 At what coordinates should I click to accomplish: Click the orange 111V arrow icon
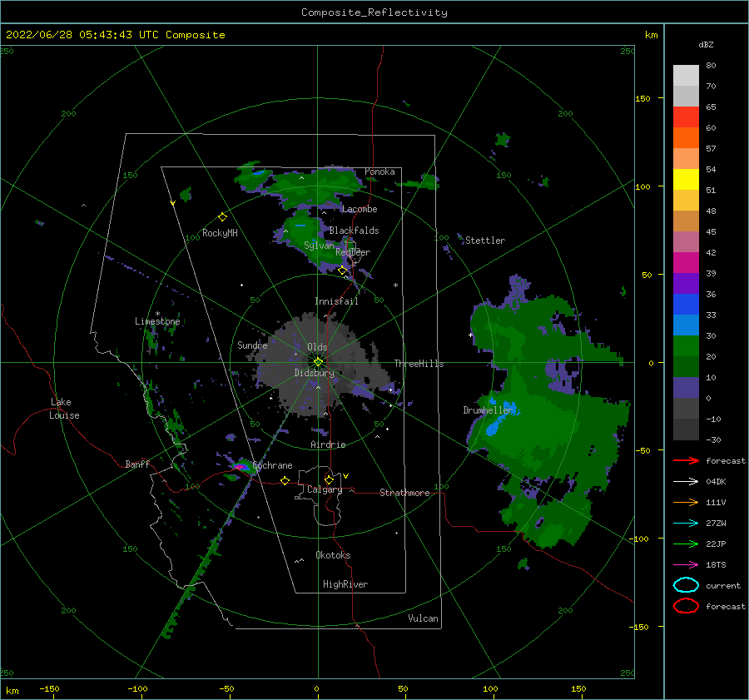(686, 502)
